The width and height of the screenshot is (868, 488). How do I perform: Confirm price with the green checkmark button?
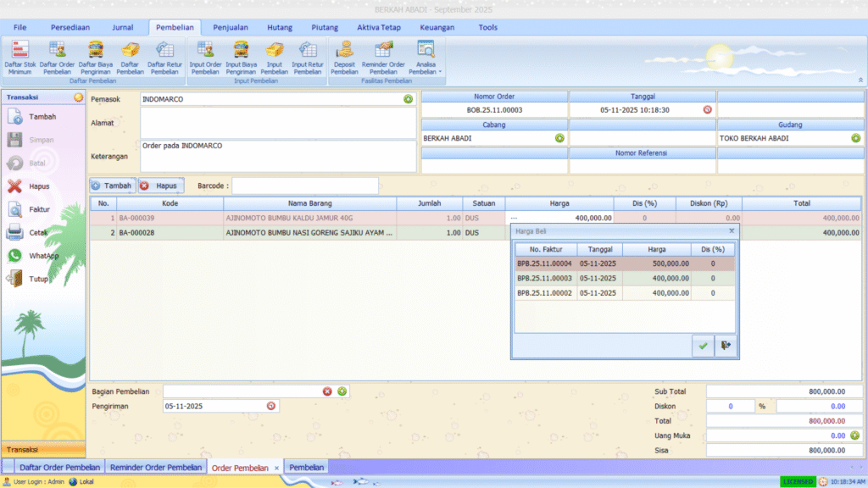tap(703, 345)
